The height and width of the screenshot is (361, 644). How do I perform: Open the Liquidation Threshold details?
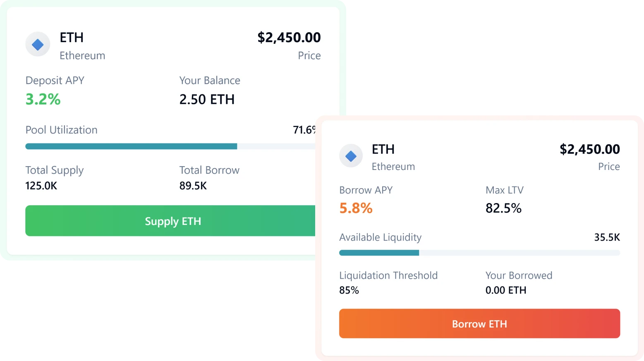click(388, 275)
